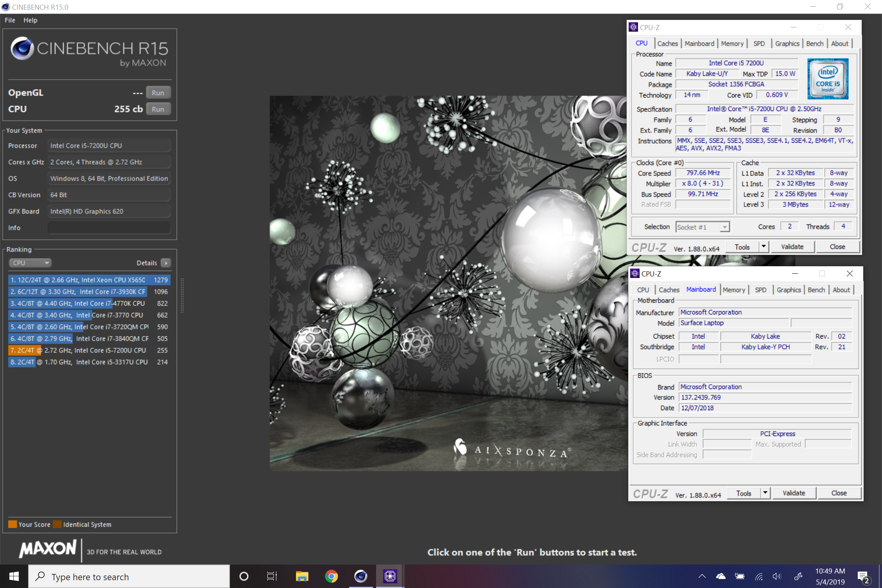Select ranking row Intel Core i5-3317U CPU
The image size is (882, 588).
[89, 362]
